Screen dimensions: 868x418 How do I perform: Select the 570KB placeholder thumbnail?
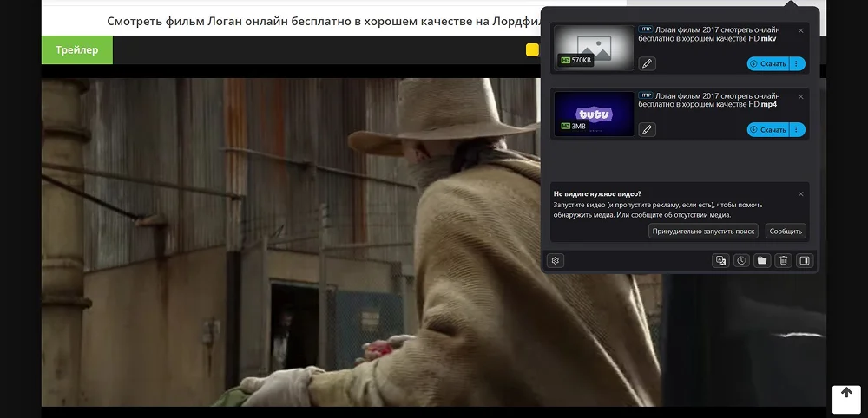594,48
